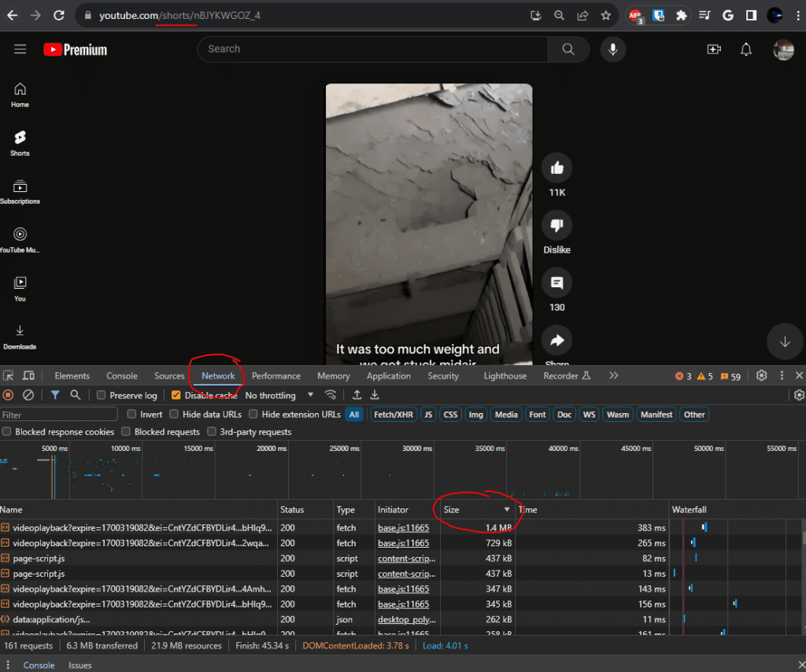
Task: Select the 1.4 MB videoplayback request row
Action: pyautogui.click(x=401, y=528)
